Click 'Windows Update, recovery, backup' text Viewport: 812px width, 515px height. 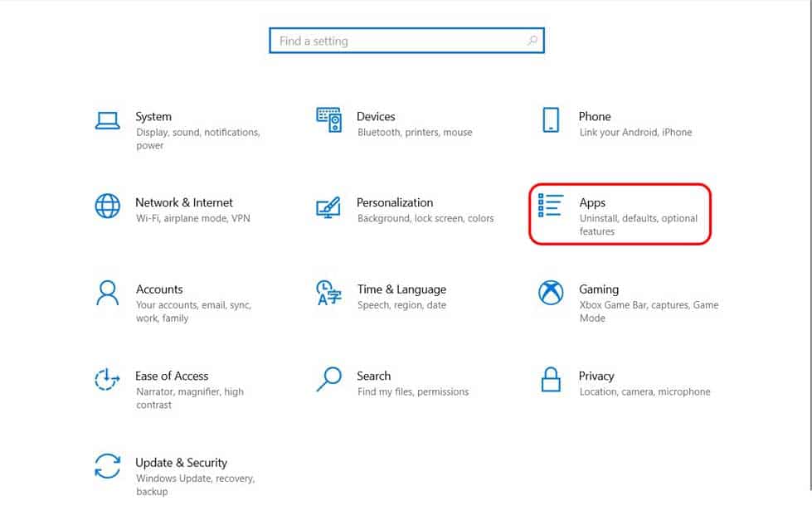[195, 485]
